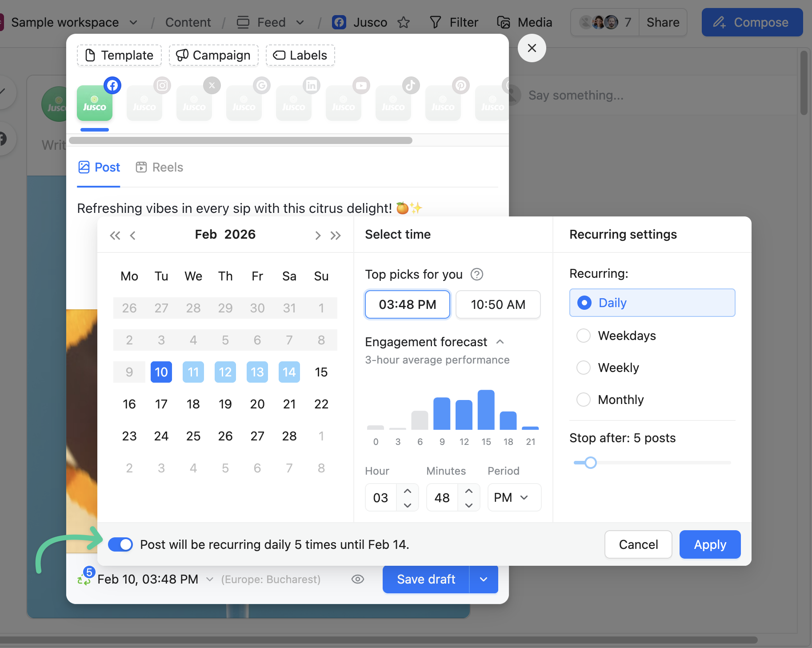Toggle the recurring post switch
Screen dimensions: 812x648
[x=120, y=544]
